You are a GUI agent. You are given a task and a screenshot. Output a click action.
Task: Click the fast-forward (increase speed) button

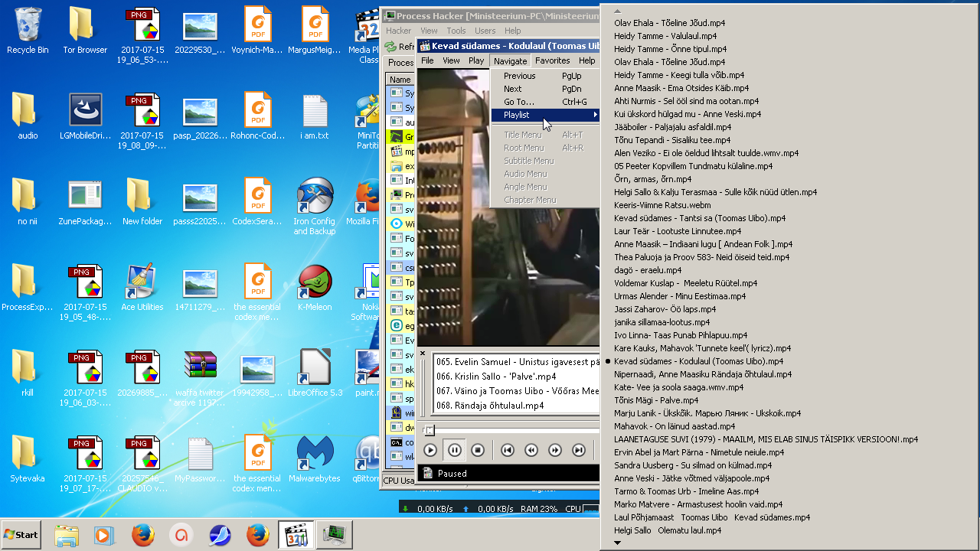tap(555, 451)
